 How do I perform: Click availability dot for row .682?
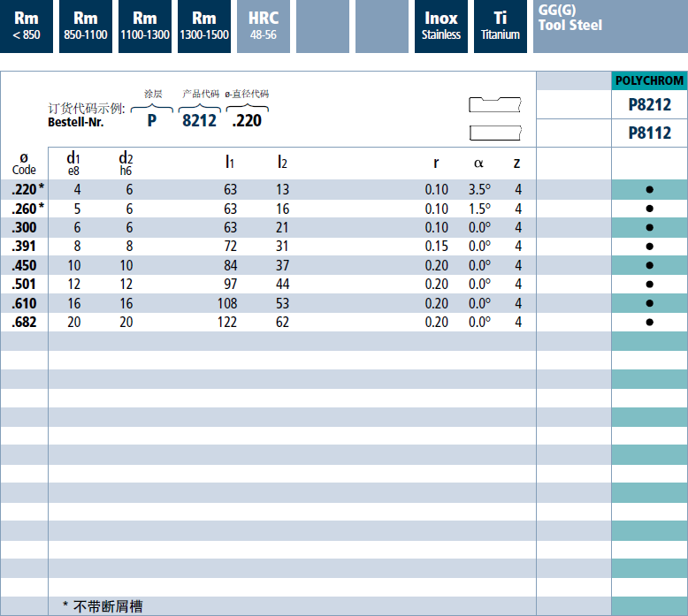[649, 323]
